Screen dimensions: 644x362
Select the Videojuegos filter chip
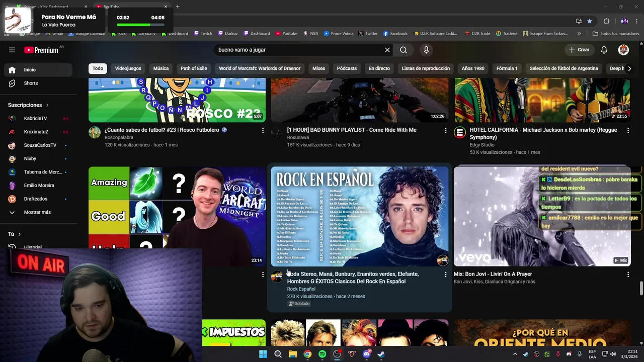(x=128, y=68)
